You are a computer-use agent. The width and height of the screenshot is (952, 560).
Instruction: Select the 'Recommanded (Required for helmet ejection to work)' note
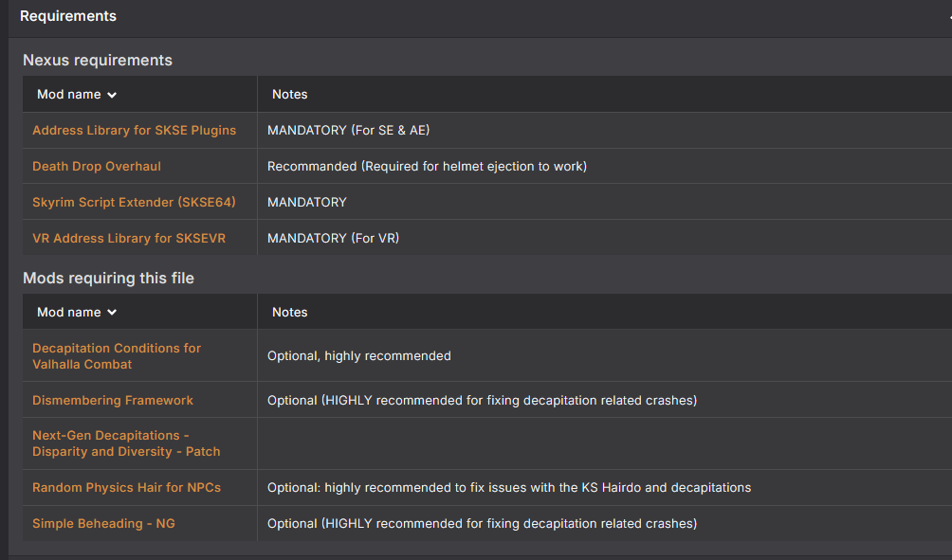427,166
